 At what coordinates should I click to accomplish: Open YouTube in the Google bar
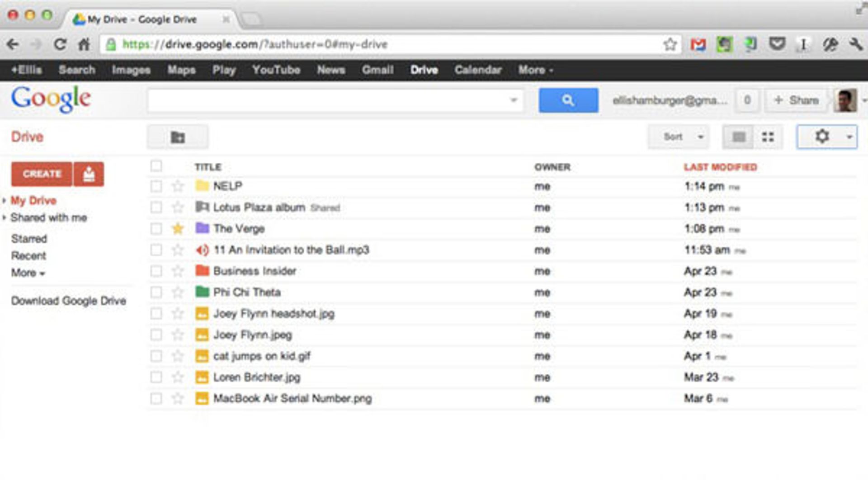point(276,70)
